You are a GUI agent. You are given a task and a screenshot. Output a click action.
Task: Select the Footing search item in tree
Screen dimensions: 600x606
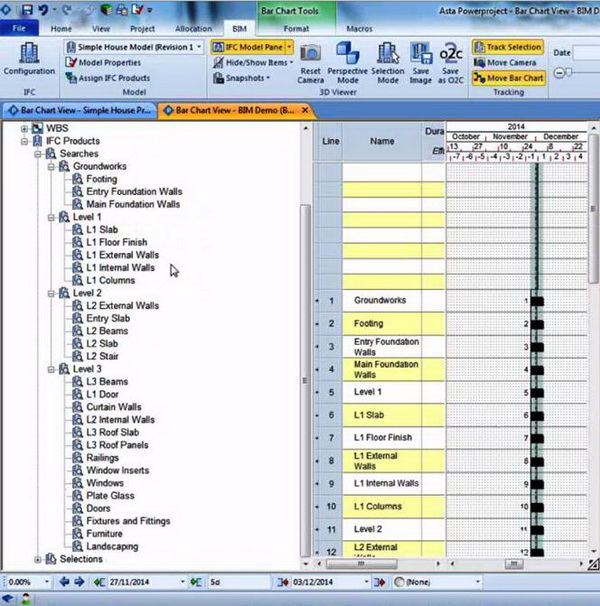click(101, 179)
